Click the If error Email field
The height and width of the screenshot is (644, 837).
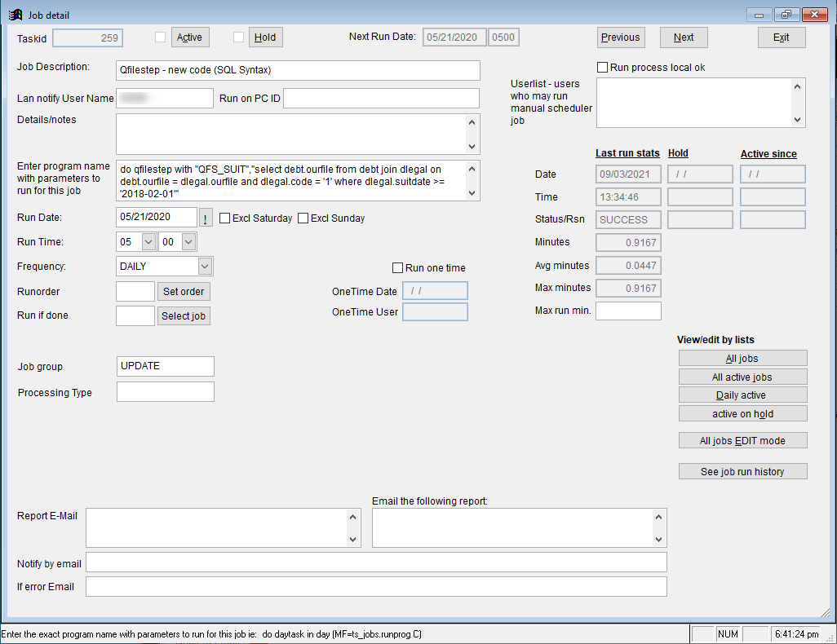pos(376,586)
